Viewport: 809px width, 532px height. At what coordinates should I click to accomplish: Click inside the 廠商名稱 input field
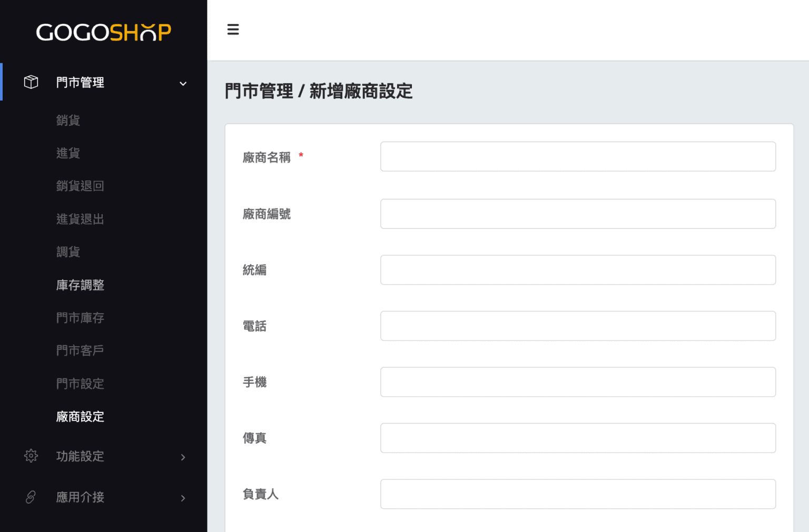[578, 156]
